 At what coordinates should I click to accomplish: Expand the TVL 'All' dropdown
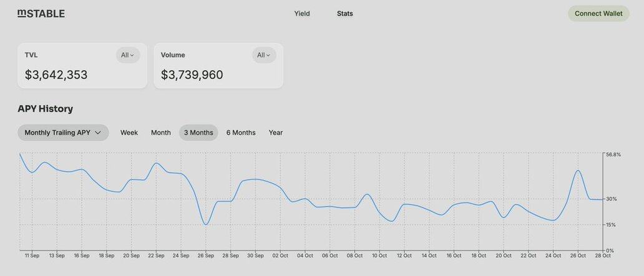[x=128, y=55]
